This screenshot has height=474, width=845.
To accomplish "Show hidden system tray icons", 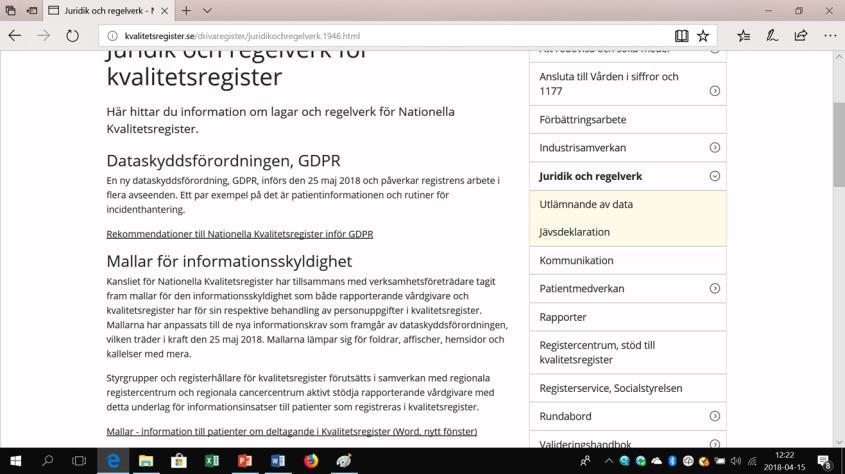I will pos(608,461).
